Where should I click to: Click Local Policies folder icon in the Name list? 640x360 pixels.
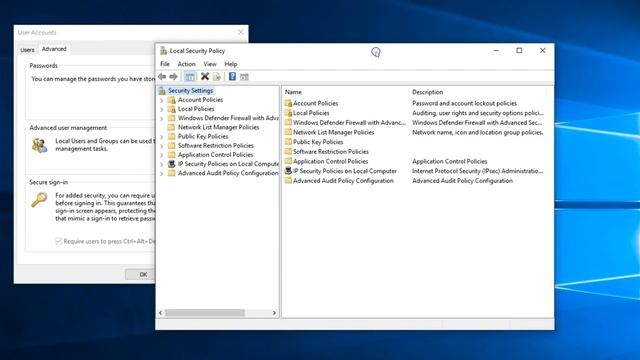(288, 113)
